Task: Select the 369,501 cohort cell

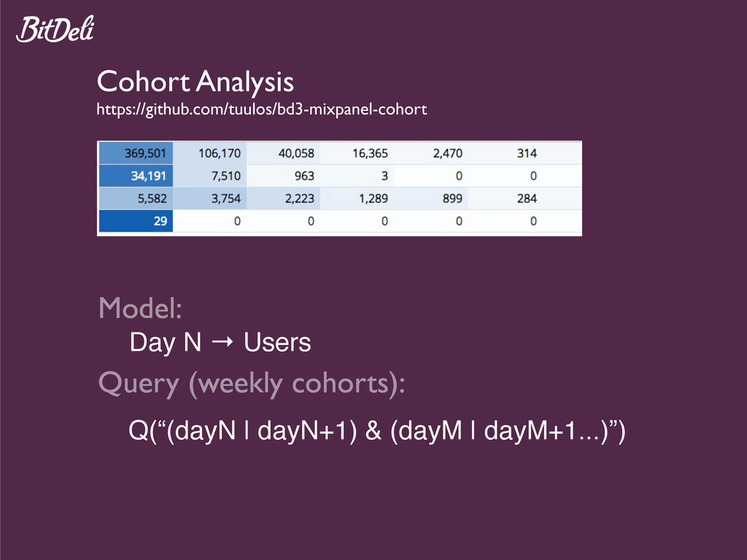Action: coord(136,153)
